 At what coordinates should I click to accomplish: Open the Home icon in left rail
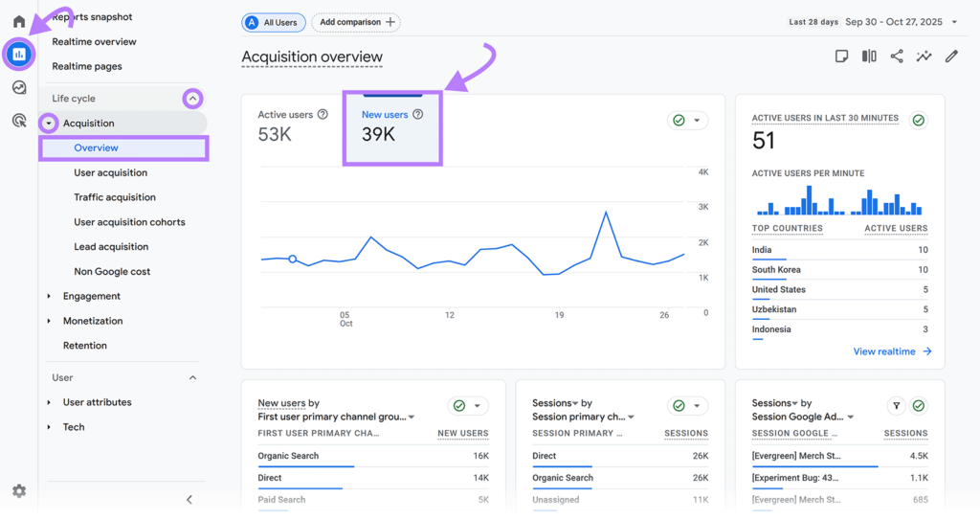click(19, 21)
